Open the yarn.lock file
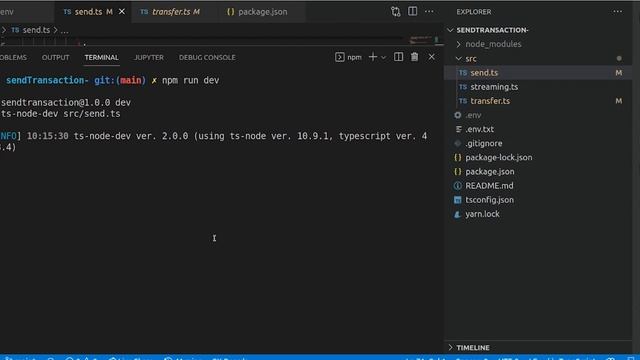Image resolution: width=640 pixels, height=360 pixels. pos(538,214)
